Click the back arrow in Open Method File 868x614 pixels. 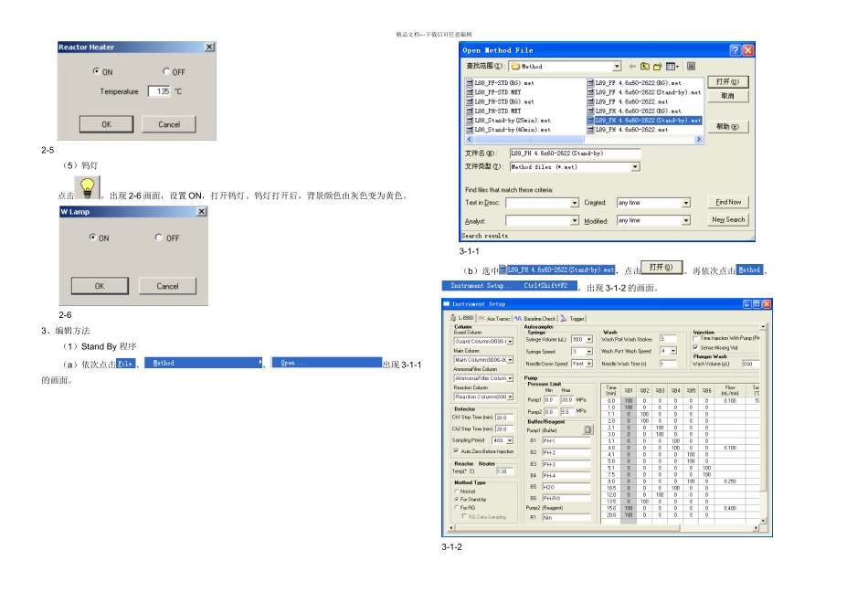(632, 67)
